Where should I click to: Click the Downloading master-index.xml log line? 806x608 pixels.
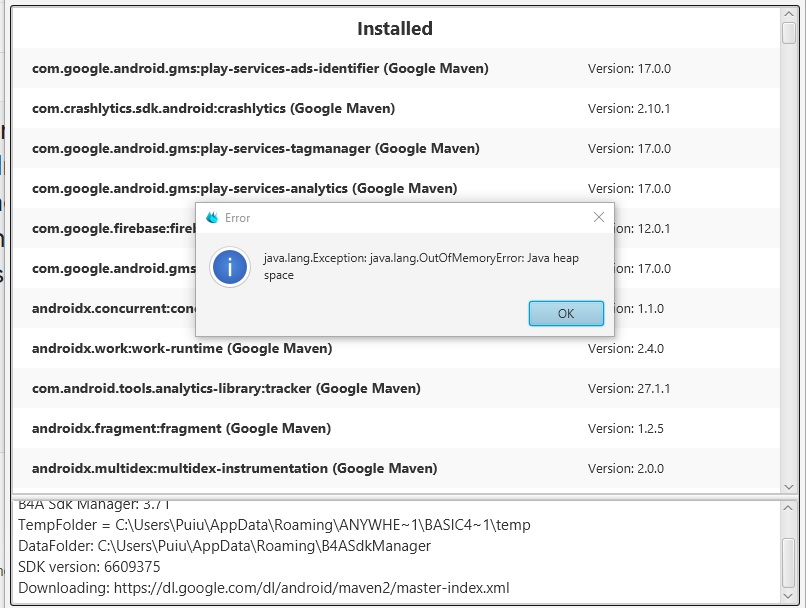pyautogui.click(x=264, y=588)
